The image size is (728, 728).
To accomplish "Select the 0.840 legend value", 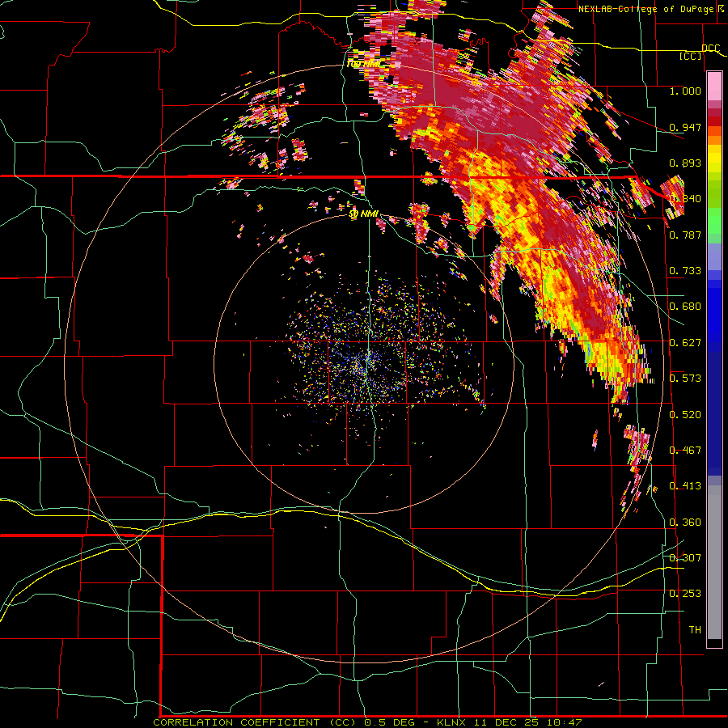I will tap(685, 199).
